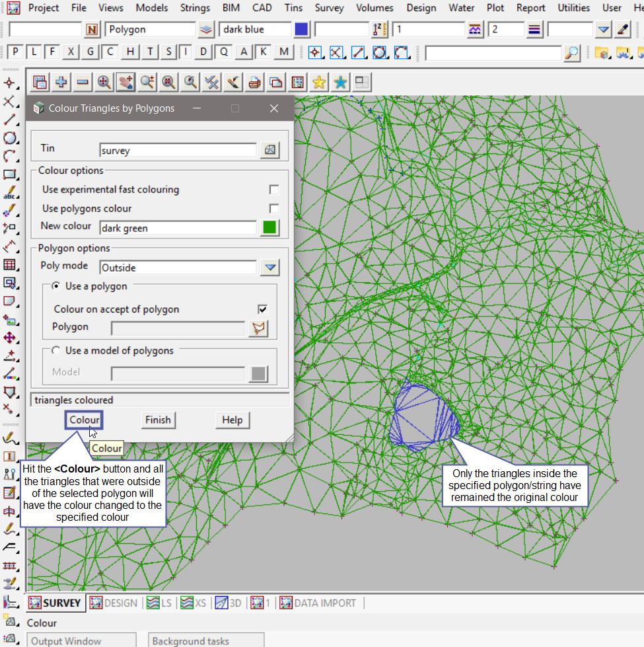Open the Tins menu
This screenshot has height=647, width=644.
click(x=294, y=8)
